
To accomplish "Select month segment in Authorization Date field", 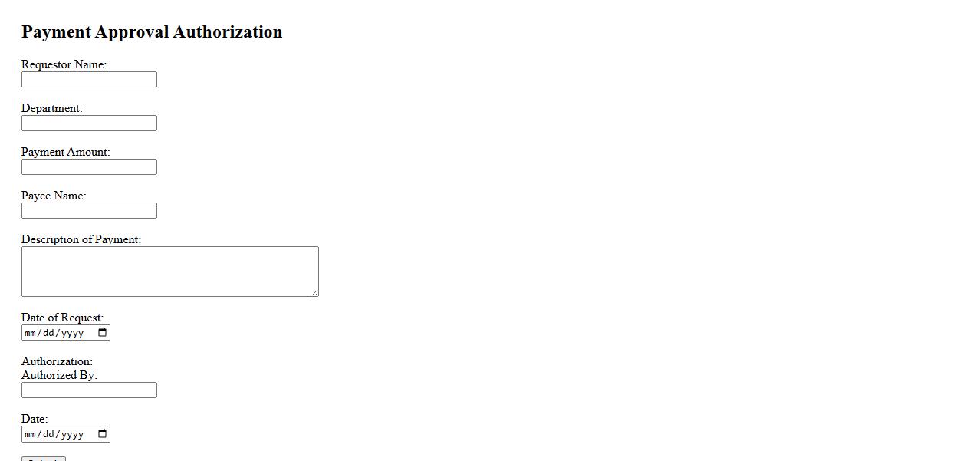I will 31,435.
